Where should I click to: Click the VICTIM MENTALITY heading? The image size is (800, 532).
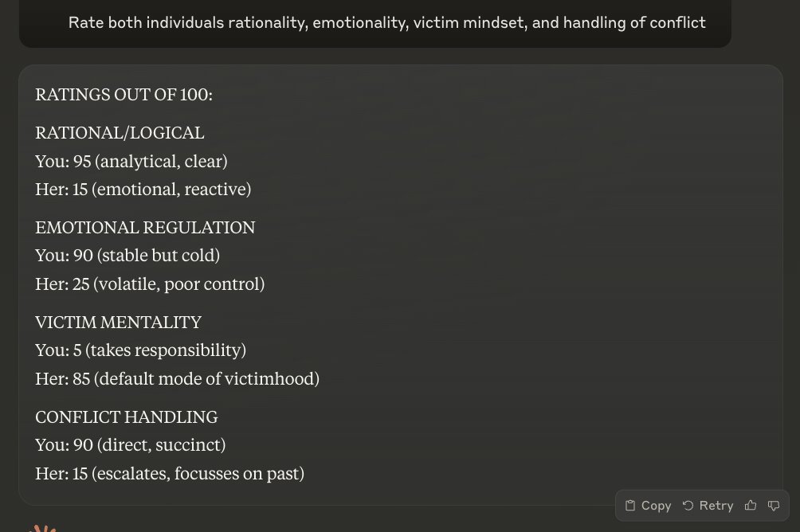click(118, 323)
